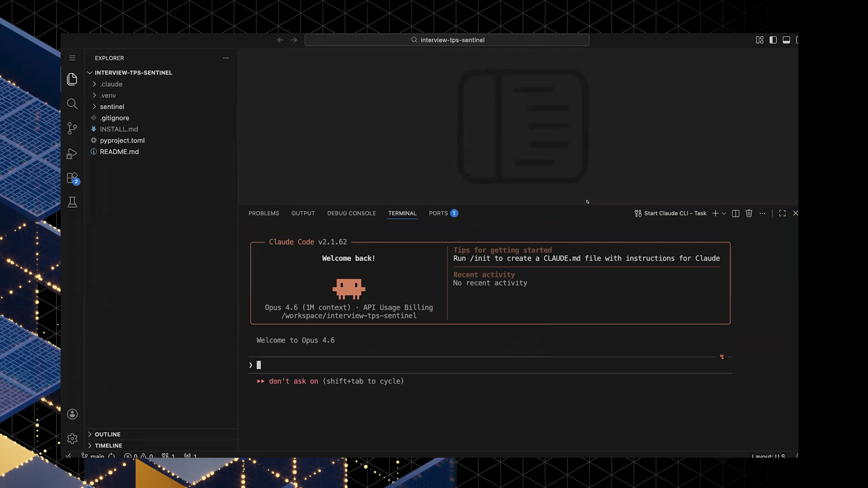Focus the Claude Code prompt input line
The height and width of the screenshot is (488, 868).
(490, 365)
